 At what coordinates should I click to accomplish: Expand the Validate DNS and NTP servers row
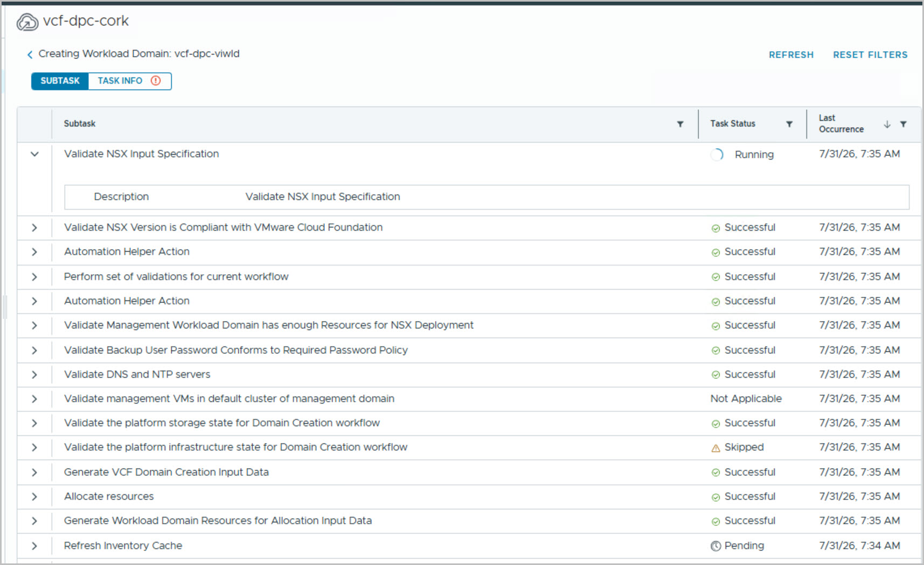[34, 374]
